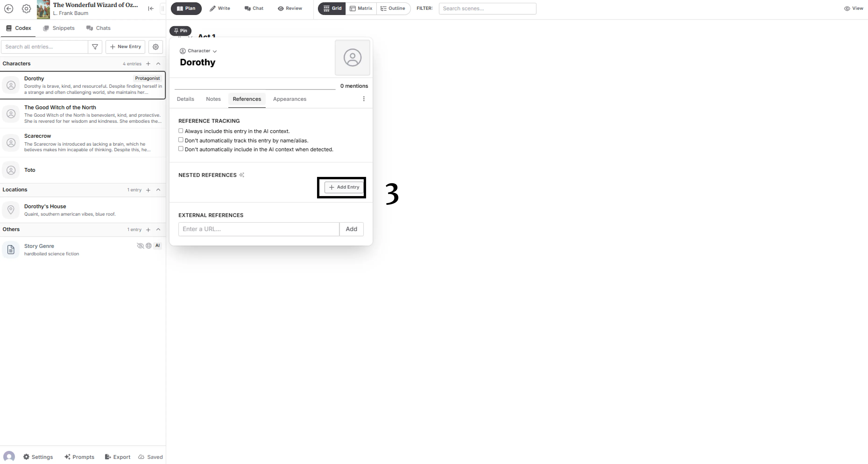The width and height of the screenshot is (868, 464).
Task: Switch to the Notes tab
Action: point(213,99)
